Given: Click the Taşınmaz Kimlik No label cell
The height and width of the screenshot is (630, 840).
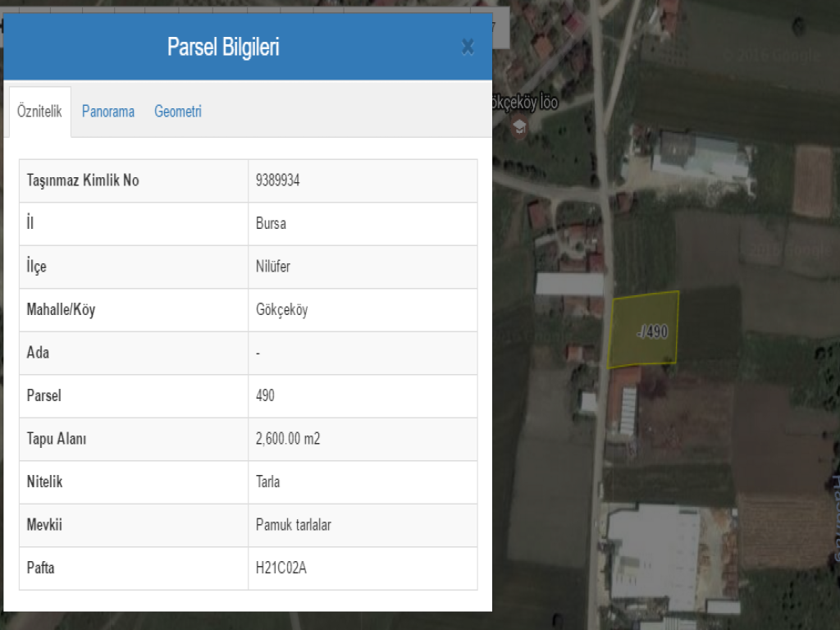Looking at the screenshot, I should click(83, 180).
